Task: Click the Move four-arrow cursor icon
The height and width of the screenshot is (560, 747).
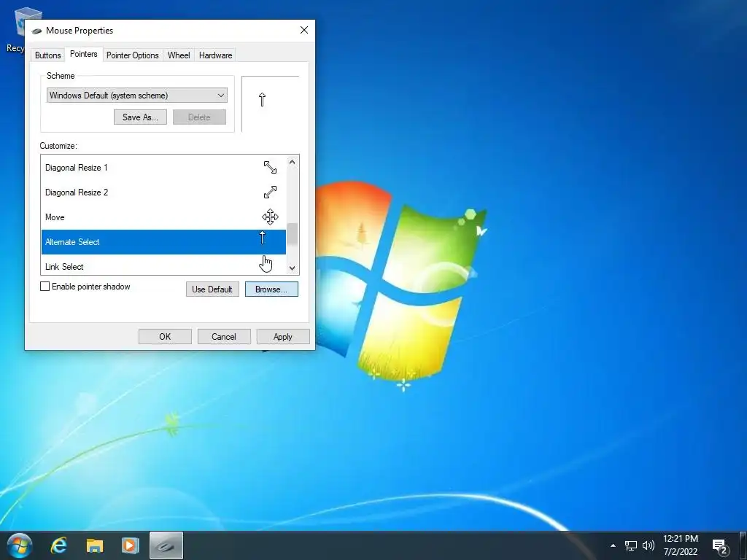Action: click(270, 217)
